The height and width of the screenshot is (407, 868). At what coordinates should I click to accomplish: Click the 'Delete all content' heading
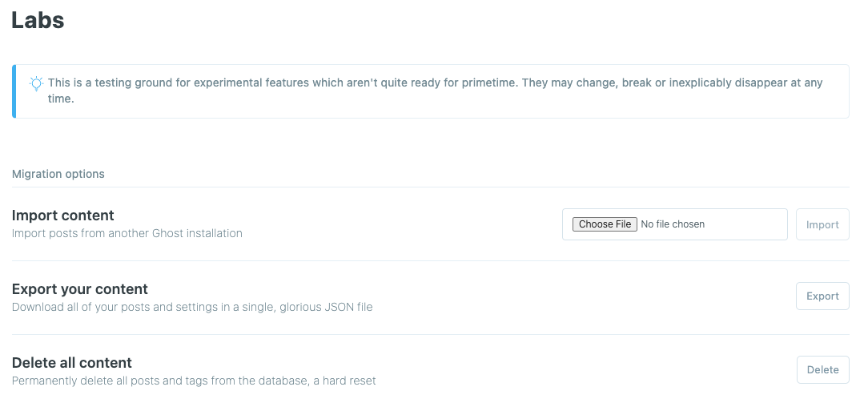pyautogui.click(x=72, y=362)
